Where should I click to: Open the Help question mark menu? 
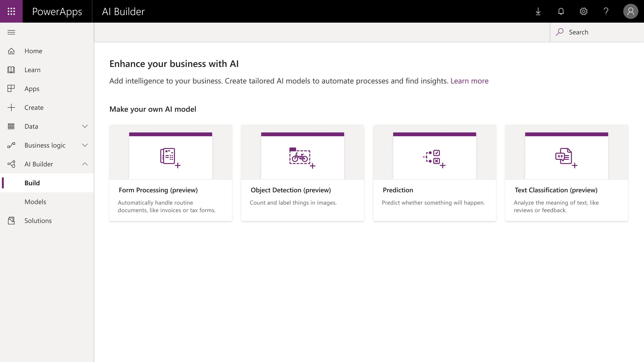[607, 11]
